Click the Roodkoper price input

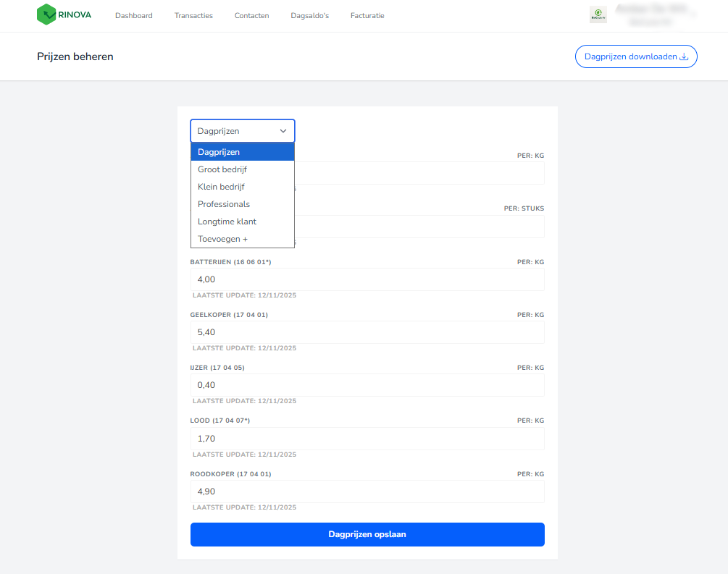click(x=367, y=491)
